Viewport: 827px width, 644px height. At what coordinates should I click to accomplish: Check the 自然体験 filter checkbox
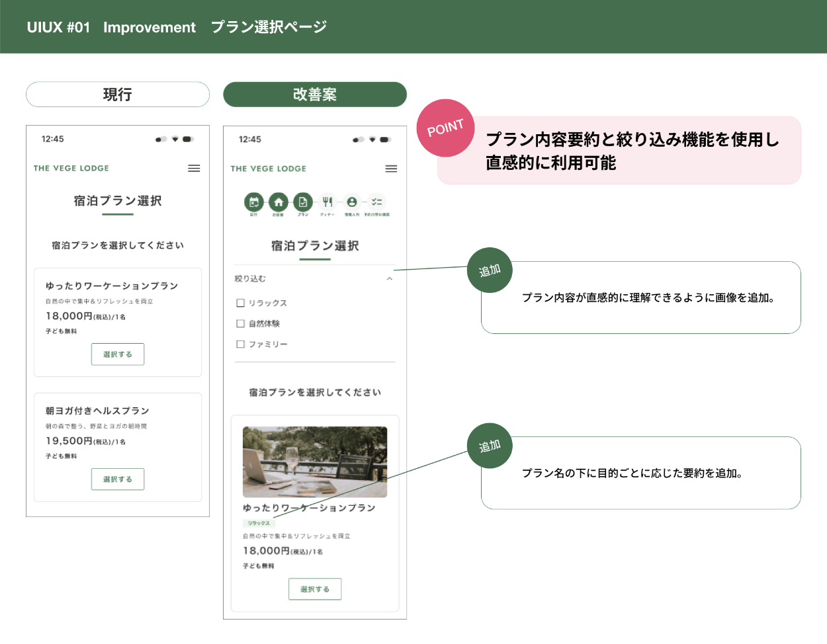[241, 324]
